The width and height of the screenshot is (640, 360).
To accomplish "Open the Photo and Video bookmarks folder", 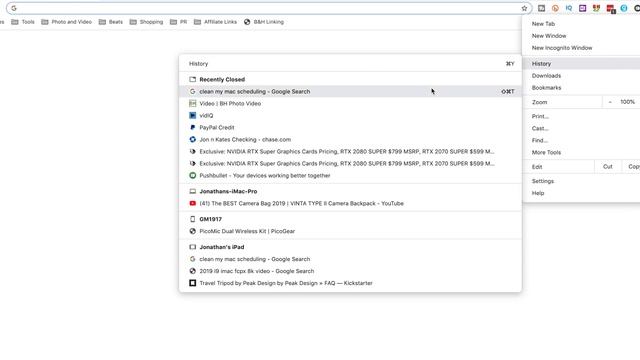I will pos(67,22).
